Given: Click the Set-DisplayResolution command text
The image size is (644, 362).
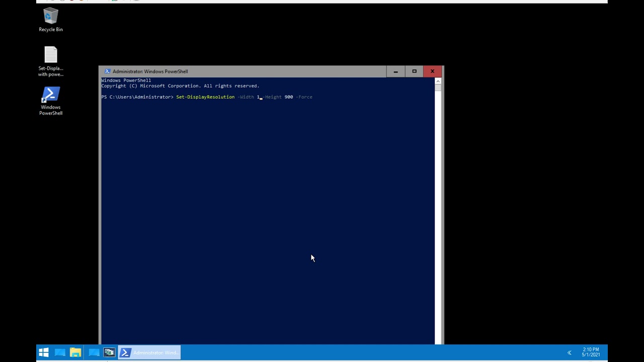Looking at the screenshot, I should 205,97.
